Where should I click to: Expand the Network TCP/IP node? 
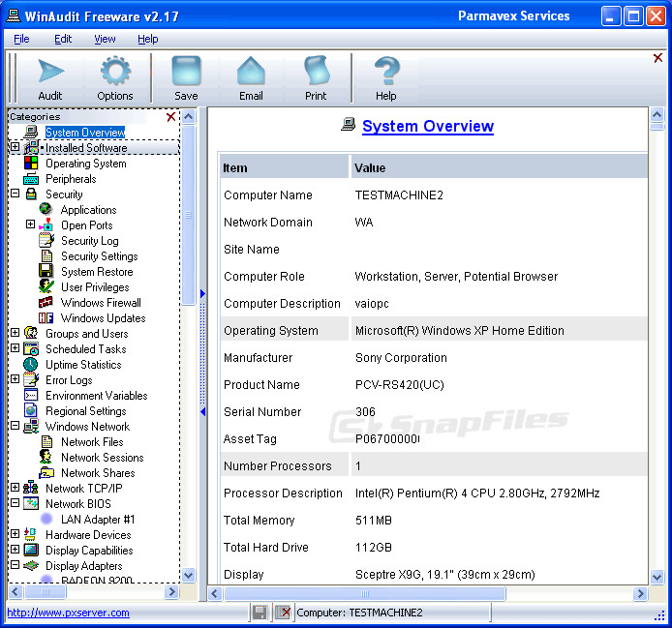15,487
